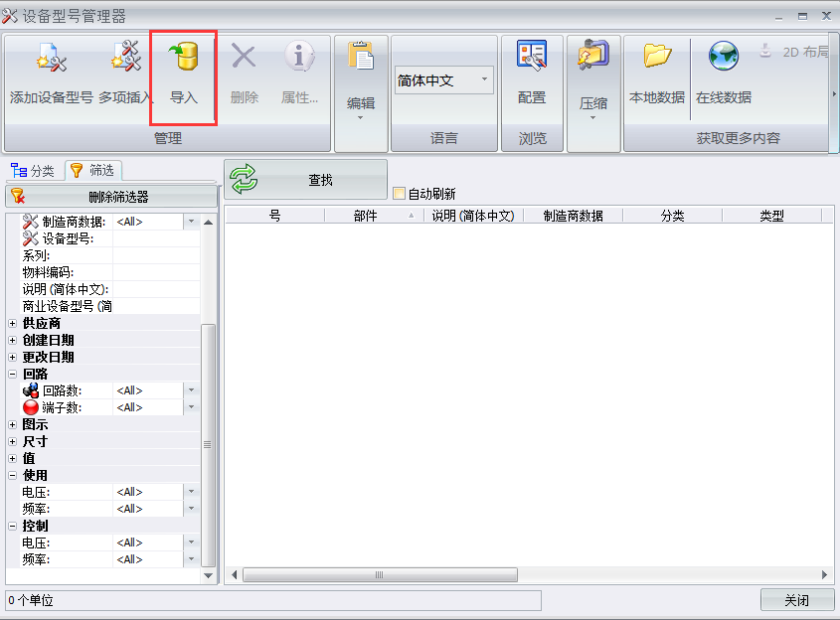Click the 设备型号 filter input field
This screenshot has height=620, width=840.
point(156,238)
